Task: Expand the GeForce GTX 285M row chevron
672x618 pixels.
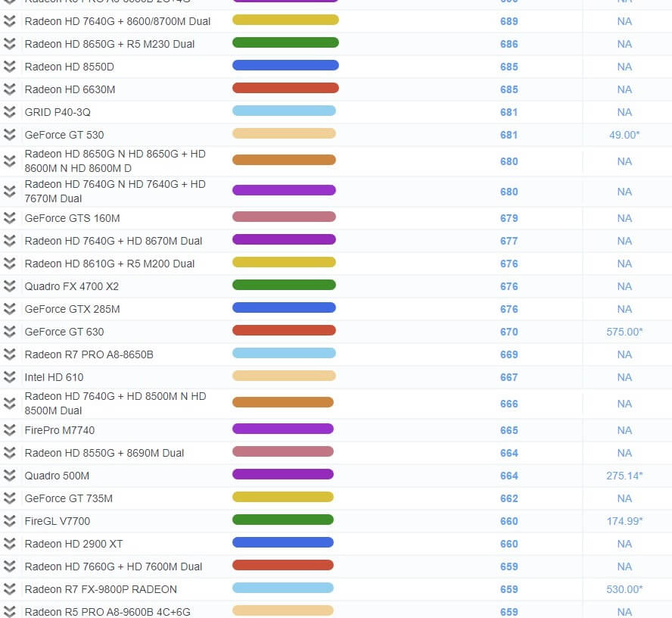Action: click(9, 309)
